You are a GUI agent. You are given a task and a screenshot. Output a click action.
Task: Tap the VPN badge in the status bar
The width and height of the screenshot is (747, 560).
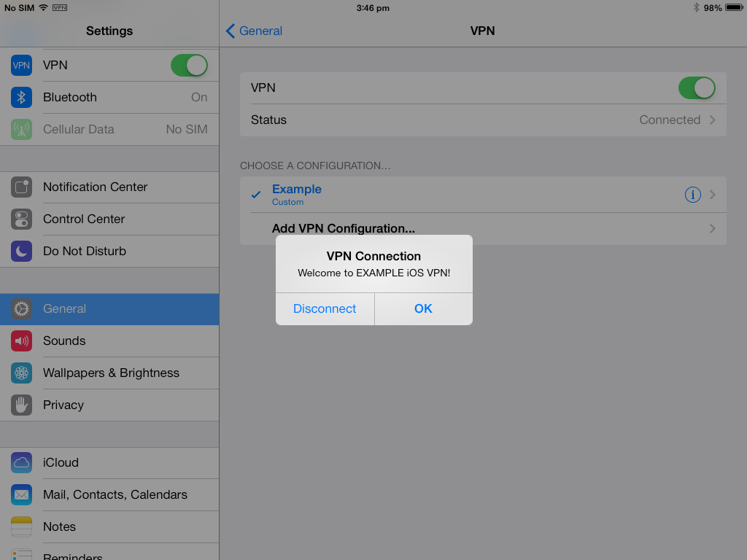coord(60,7)
